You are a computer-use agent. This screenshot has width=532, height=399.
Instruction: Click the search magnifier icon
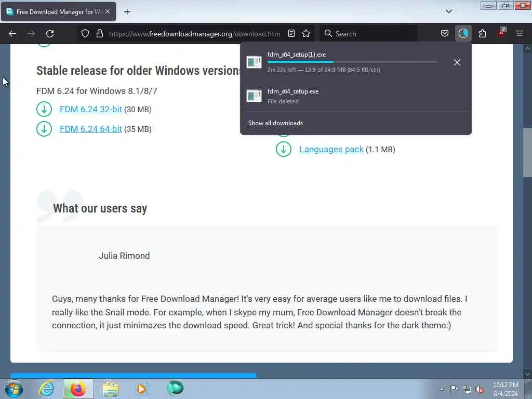(328, 34)
